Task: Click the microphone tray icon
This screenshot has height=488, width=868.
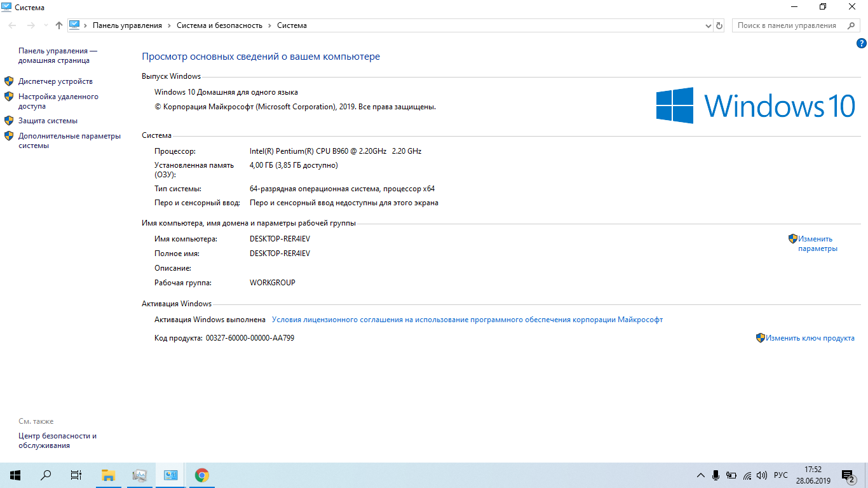Action: [x=716, y=475]
